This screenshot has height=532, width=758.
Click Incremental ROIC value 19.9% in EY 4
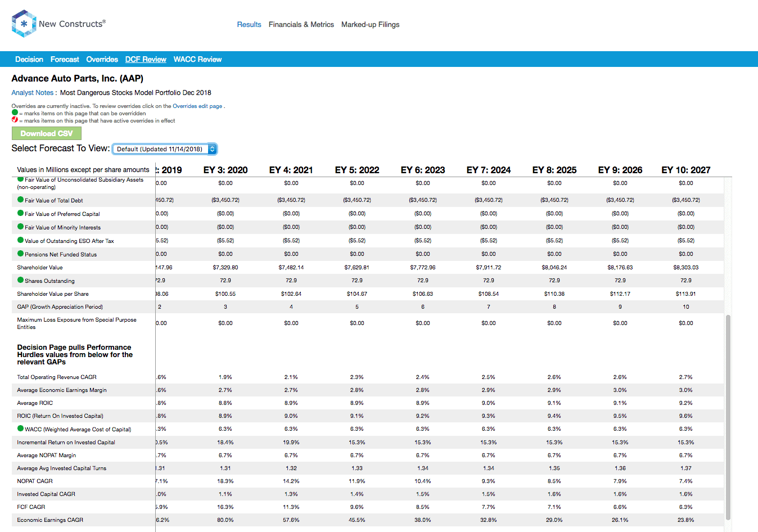(x=291, y=442)
